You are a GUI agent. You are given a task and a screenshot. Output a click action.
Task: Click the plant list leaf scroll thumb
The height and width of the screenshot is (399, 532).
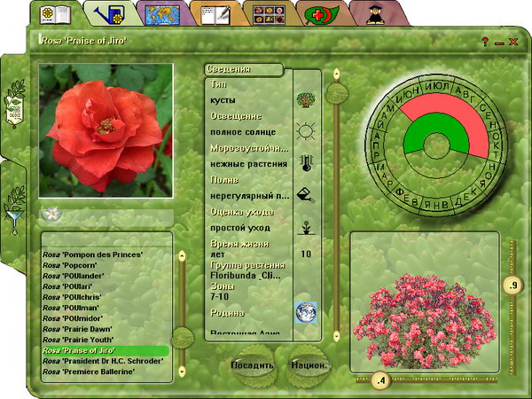tap(183, 338)
